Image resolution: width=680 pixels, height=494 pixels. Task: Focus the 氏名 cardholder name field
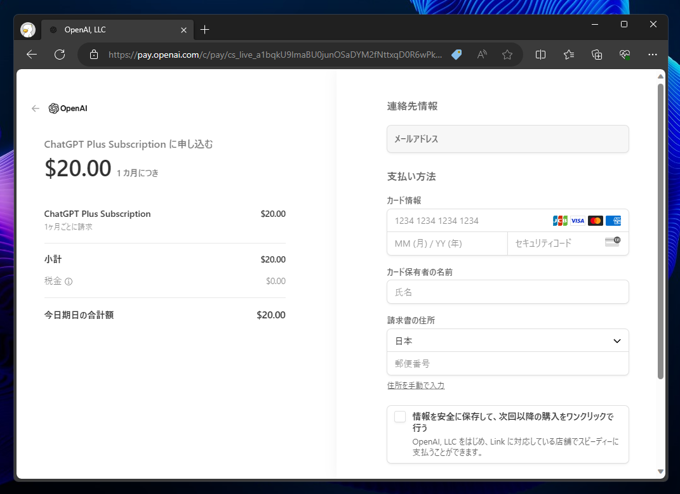507,292
